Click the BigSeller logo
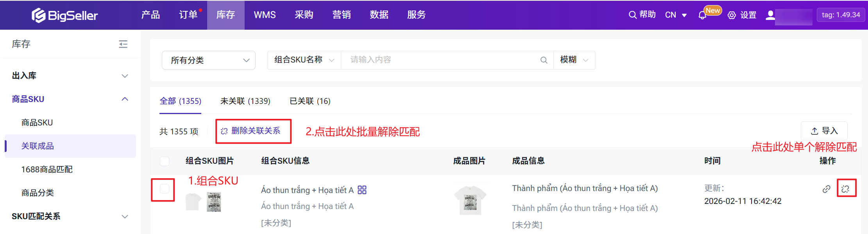 point(64,15)
